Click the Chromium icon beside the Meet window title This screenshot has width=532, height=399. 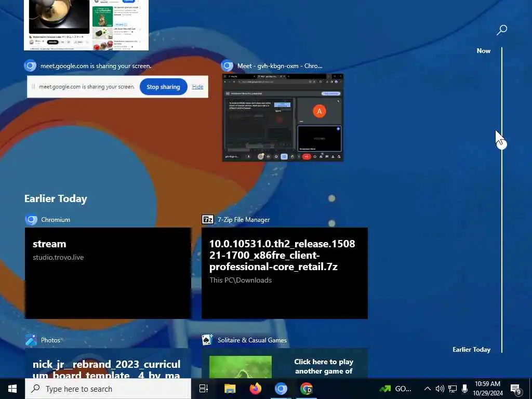tap(227, 66)
